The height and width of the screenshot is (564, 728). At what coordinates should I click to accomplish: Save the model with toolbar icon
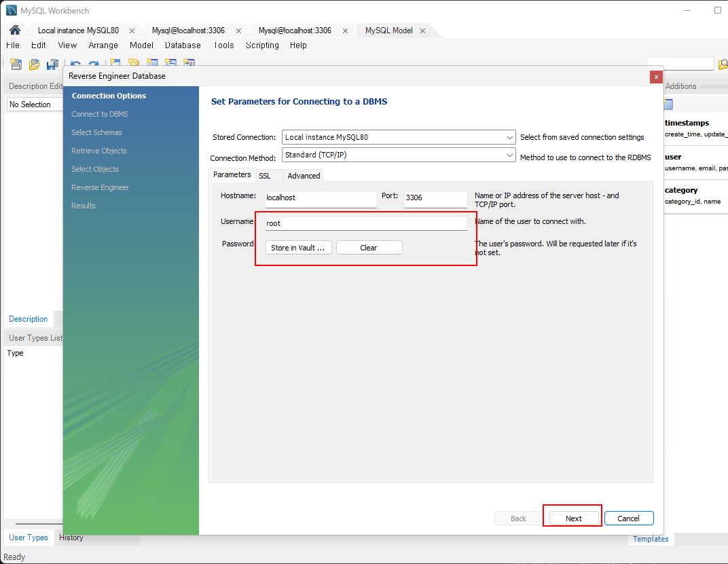52,64
